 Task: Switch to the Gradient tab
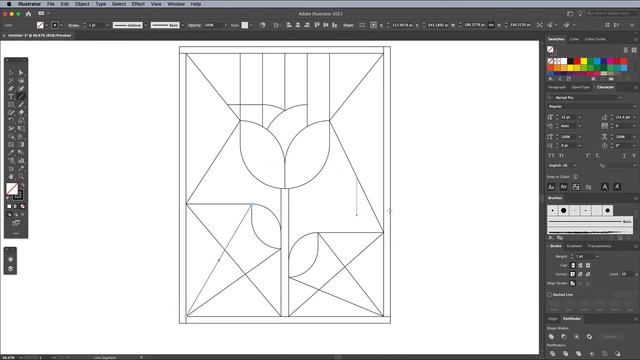(x=574, y=246)
